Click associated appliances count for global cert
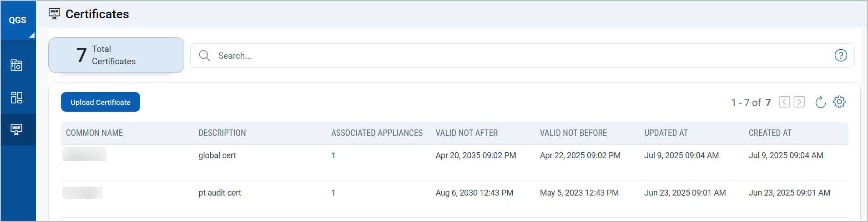This screenshot has height=222, width=868. point(333,155)
